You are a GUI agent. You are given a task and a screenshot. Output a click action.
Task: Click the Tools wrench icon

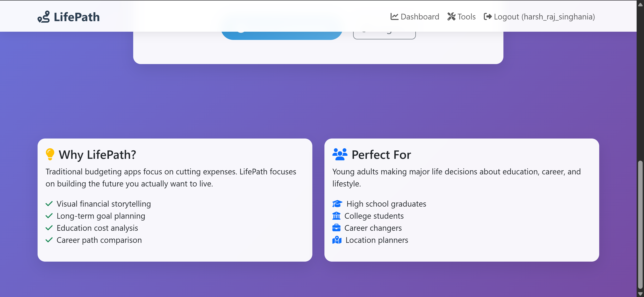click(x=451, y=16)
